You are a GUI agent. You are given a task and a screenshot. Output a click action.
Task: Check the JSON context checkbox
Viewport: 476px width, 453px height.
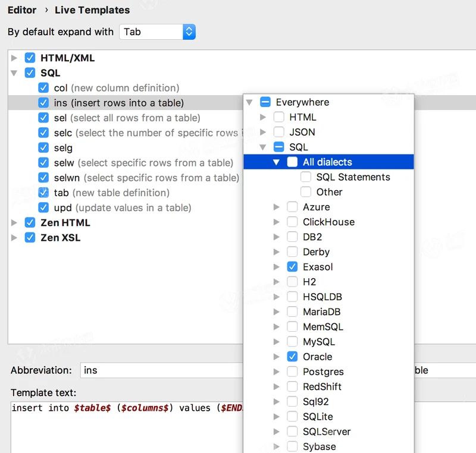coord(279,132)
